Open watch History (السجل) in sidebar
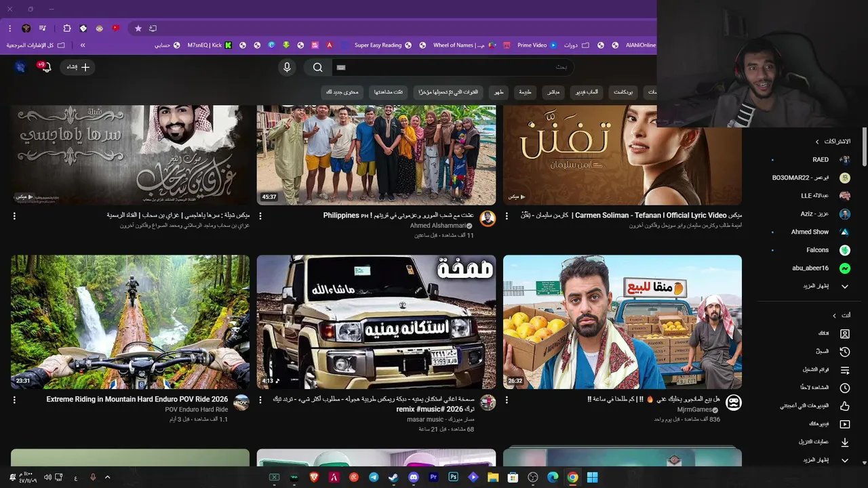Viewport: 868px width, 488px height. click(810, 352)
